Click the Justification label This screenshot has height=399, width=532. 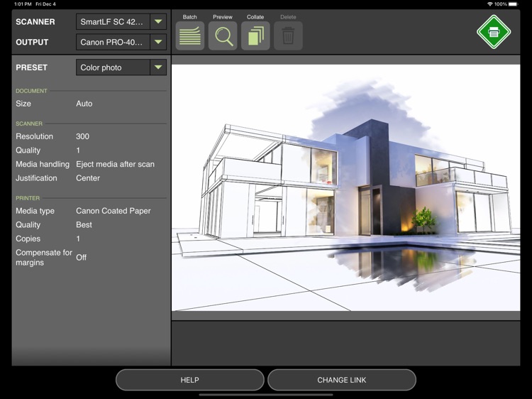36,178
